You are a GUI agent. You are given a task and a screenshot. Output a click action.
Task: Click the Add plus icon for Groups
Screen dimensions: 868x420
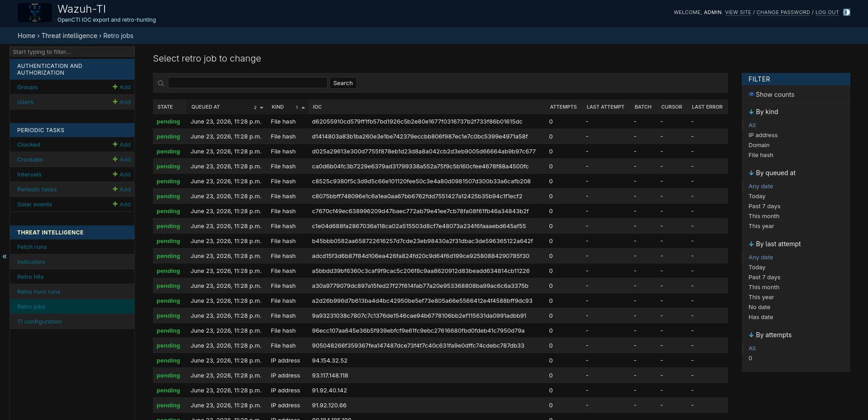(115, 87)
